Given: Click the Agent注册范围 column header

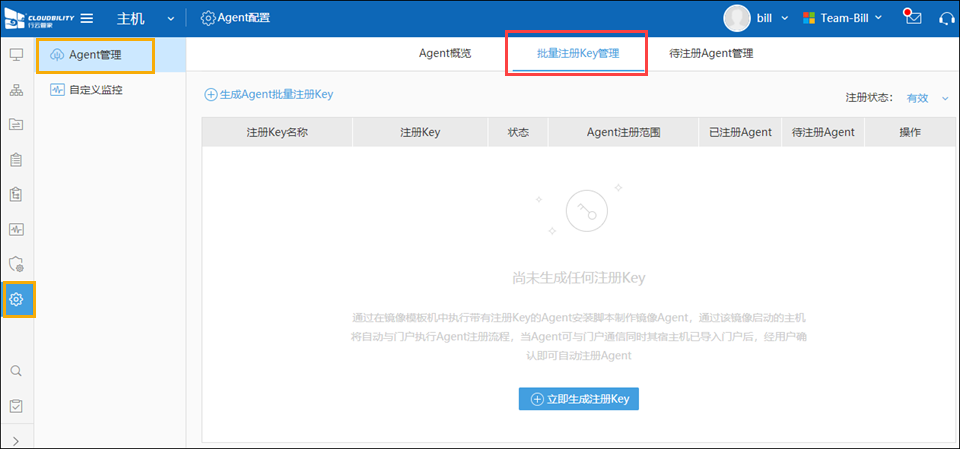Looking at the screenshot, I should pyautogui.click(x=623, y=132).
